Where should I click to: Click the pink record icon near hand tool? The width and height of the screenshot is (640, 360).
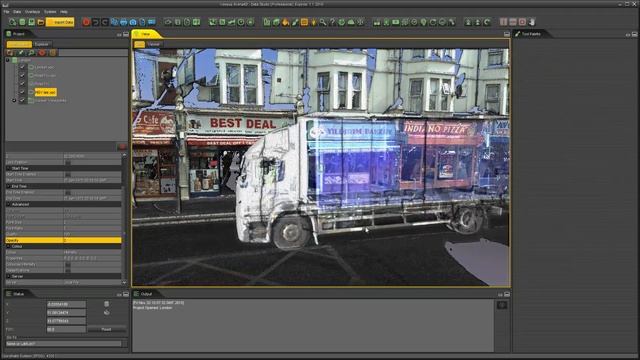tap(522, 22)
